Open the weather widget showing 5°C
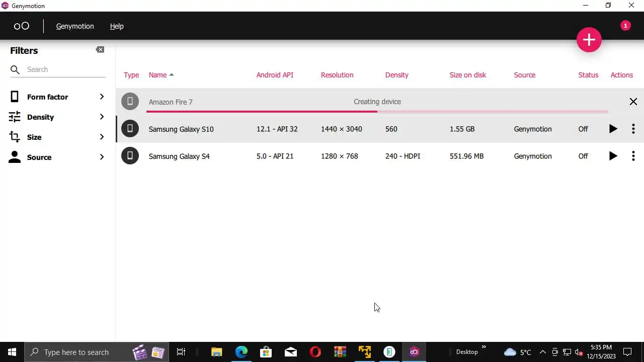Image resolution: width=644 pixels, height=362 pixels. click(517, 352)
